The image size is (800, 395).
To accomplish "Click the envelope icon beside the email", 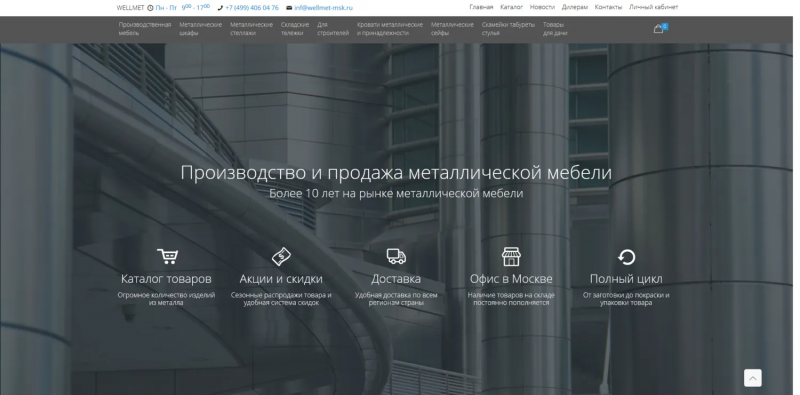I will 289,8.
